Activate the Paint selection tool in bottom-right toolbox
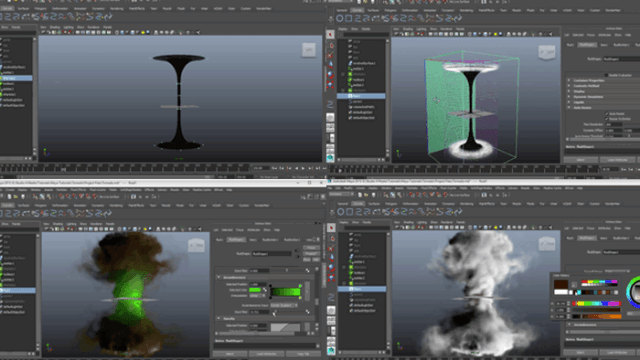Image resolution: width=640 pixels, height=360 pixels. (331, 248)
